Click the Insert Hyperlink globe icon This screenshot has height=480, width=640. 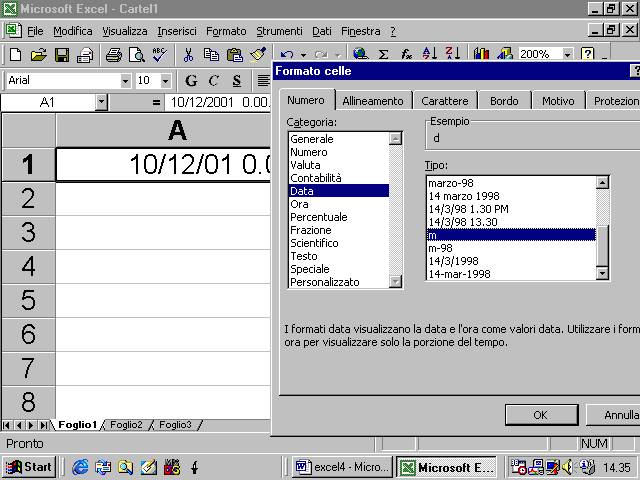click(360, 54)
